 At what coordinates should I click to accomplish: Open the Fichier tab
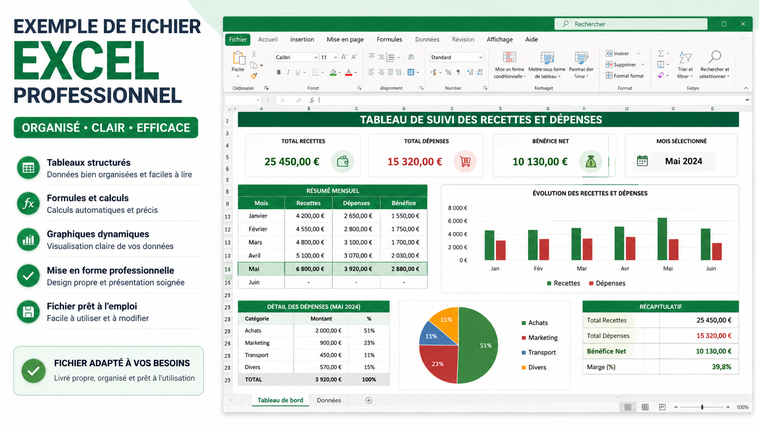click(238, 40)
